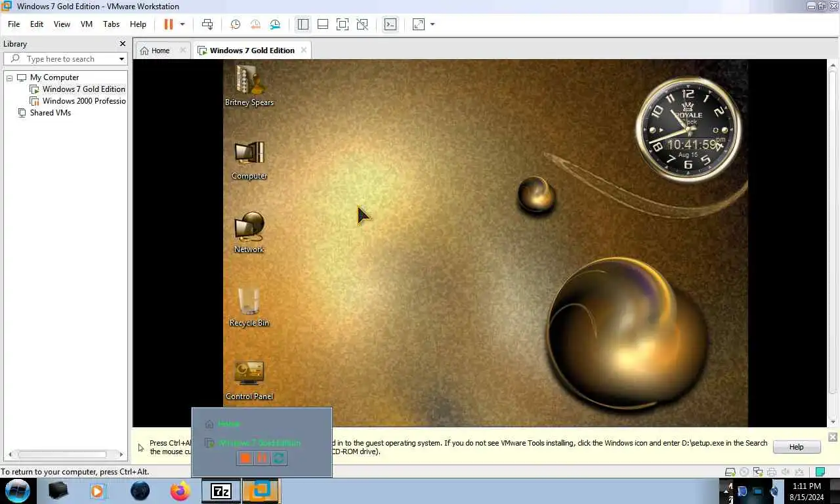
Task: Open the Tabs menu
Action: (112, 24)
